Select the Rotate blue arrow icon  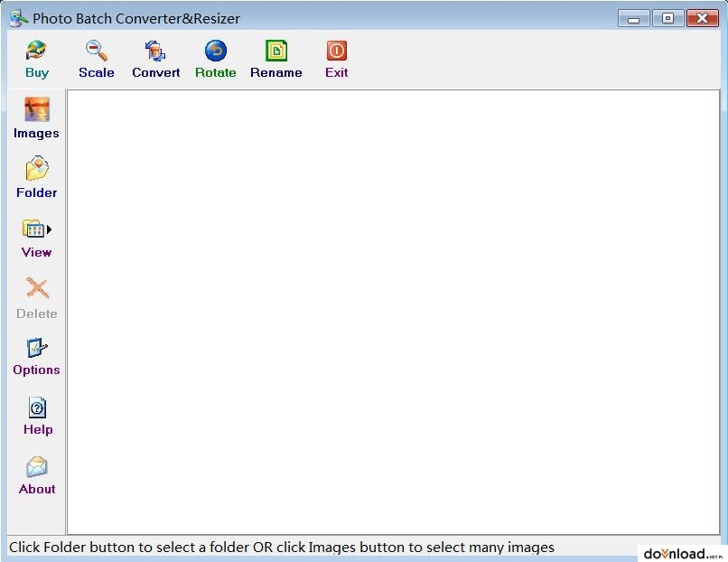pos(216,51)
